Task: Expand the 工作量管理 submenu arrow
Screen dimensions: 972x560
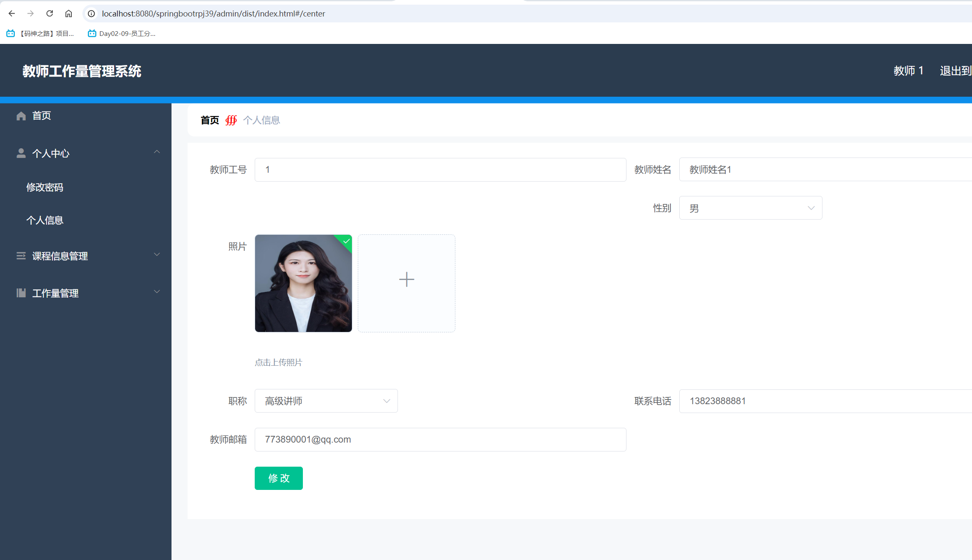Action: click(157, 292)
